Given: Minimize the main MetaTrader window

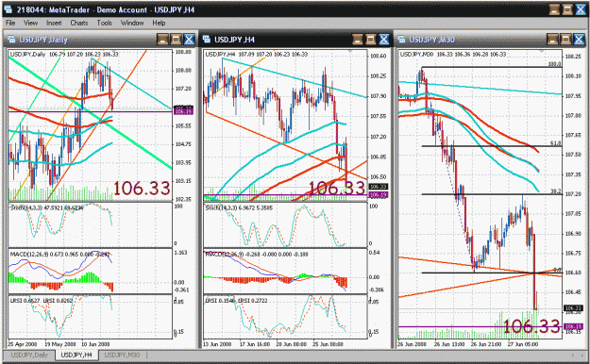Looking at the screenshot, I should (554, 9).
